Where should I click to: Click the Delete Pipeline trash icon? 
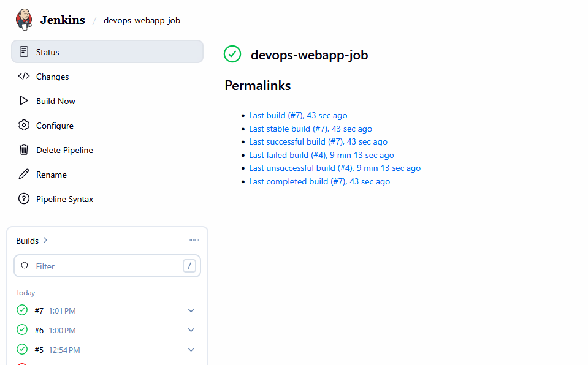[x=24, y=150]
